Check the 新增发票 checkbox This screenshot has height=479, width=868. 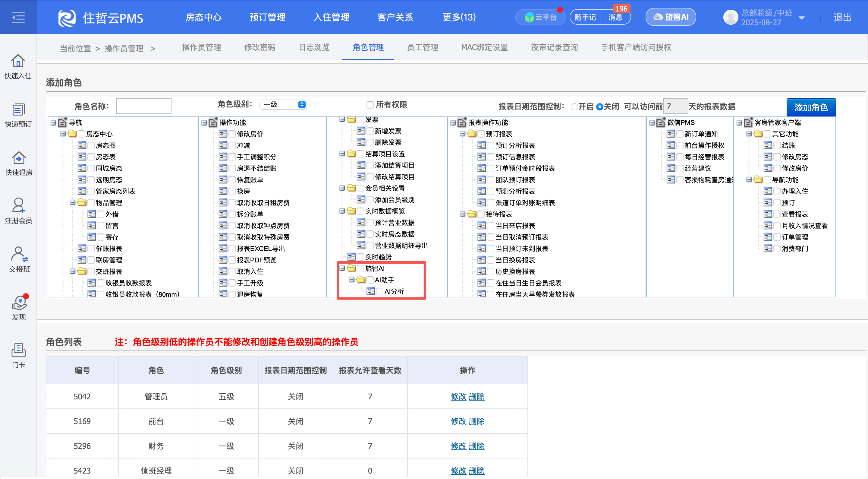click(370, 131)
